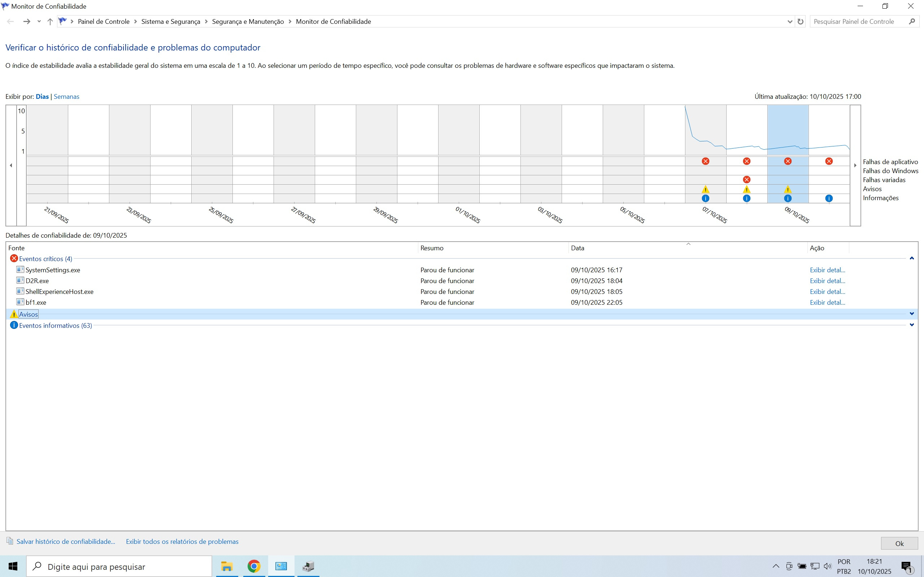Click Salvar histórico de confiabilidade link
Image resolution: width=924 pixels, height=577 pixels.
[x=65, y=542]
